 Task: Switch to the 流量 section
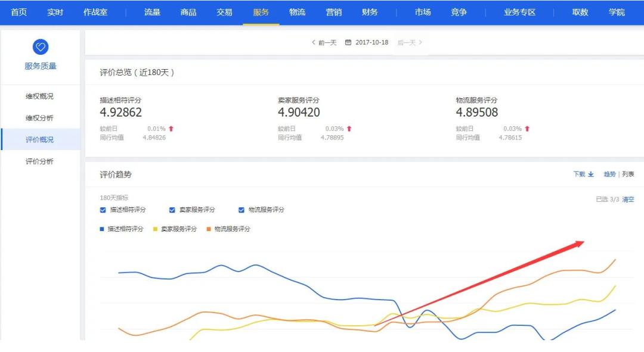pos(152,11)
